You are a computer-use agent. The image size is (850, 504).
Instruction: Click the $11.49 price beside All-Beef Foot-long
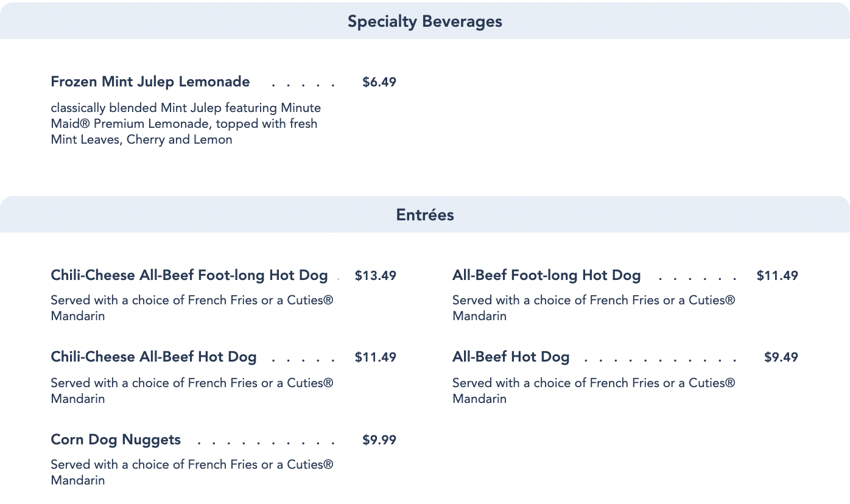[x=777, y=276]
